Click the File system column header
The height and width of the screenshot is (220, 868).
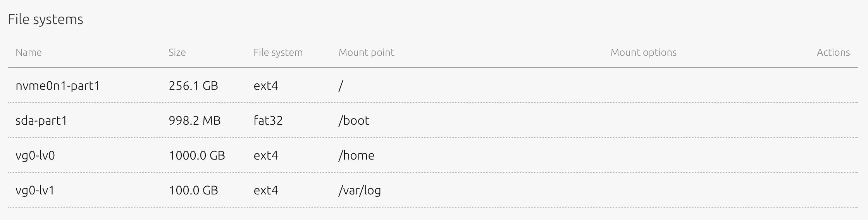coord(278,52)
